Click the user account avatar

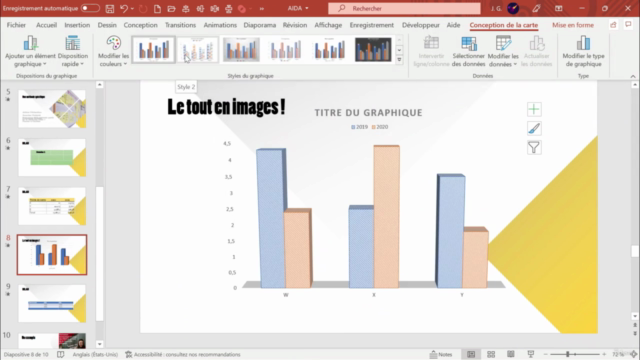pyautogui.click(x=513, y=8)
